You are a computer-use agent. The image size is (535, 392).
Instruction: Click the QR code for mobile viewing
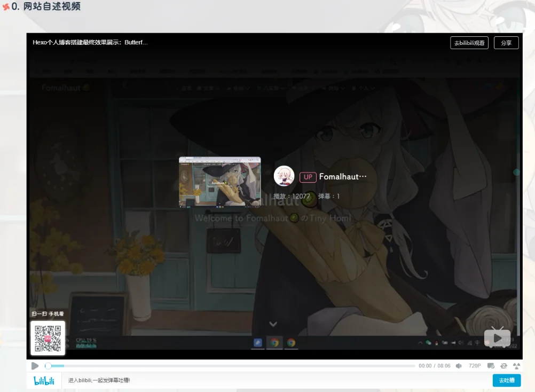point(48,338)
